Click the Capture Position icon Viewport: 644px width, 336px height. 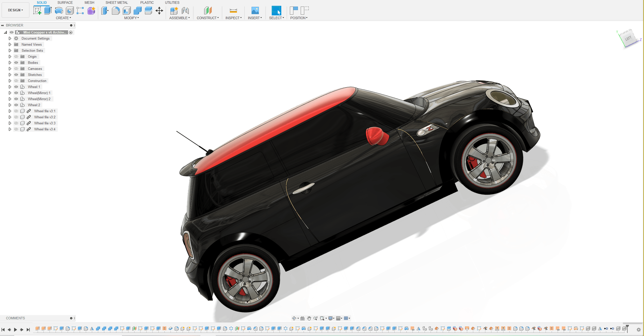click(294, 11)
